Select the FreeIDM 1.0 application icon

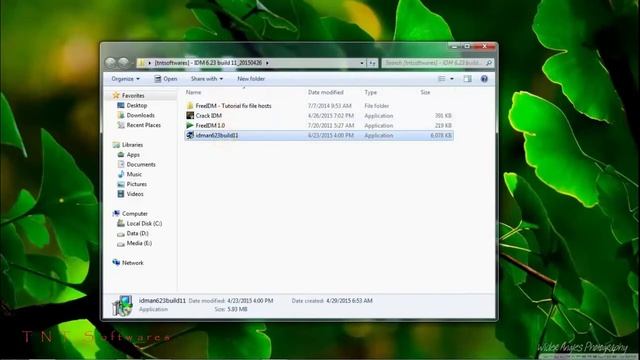pyautogui.click(x=190, y=125)
